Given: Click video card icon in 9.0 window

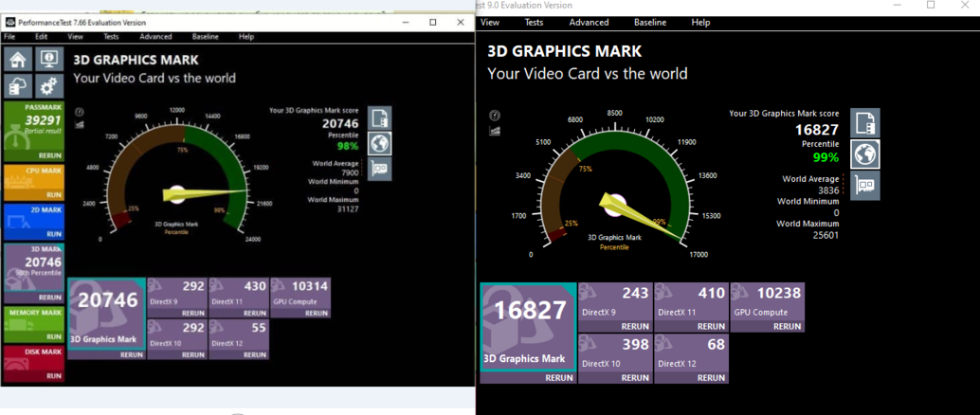Looking at the screenshot, I should (x=865, y=186).
